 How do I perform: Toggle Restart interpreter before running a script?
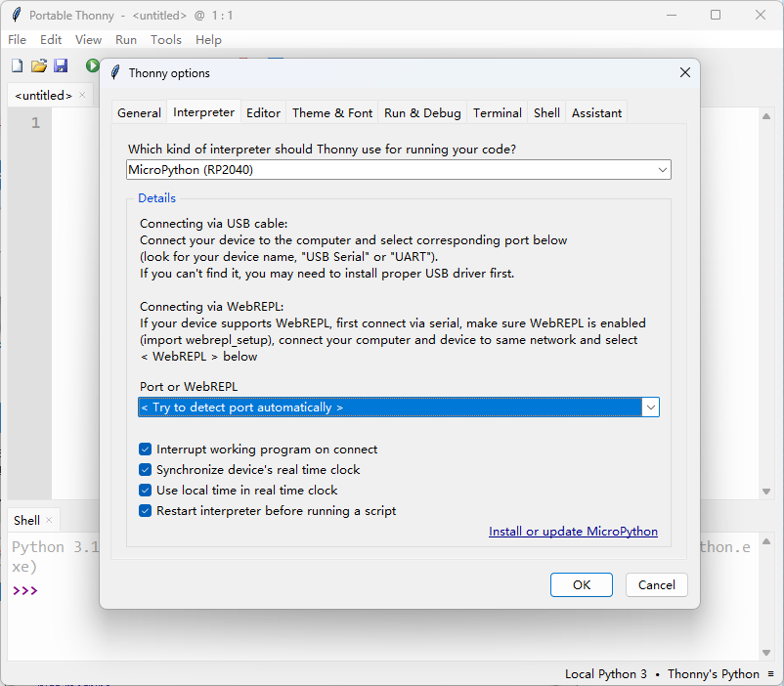(x=145, y=510)
